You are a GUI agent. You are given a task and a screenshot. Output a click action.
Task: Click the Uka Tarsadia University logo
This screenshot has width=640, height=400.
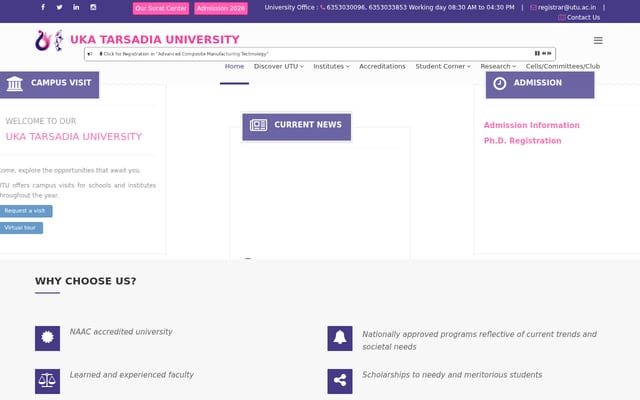tap(49, 40)
